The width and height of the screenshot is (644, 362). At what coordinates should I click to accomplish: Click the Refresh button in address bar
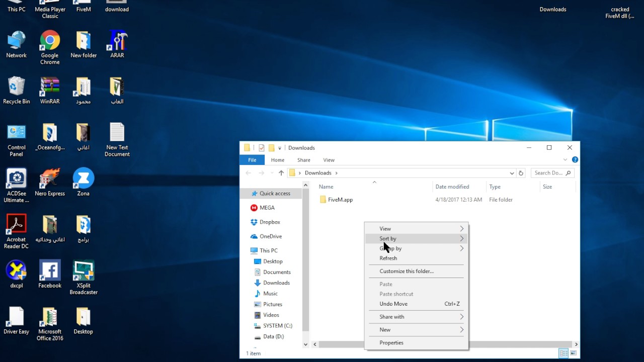click(x=521, y=173)
